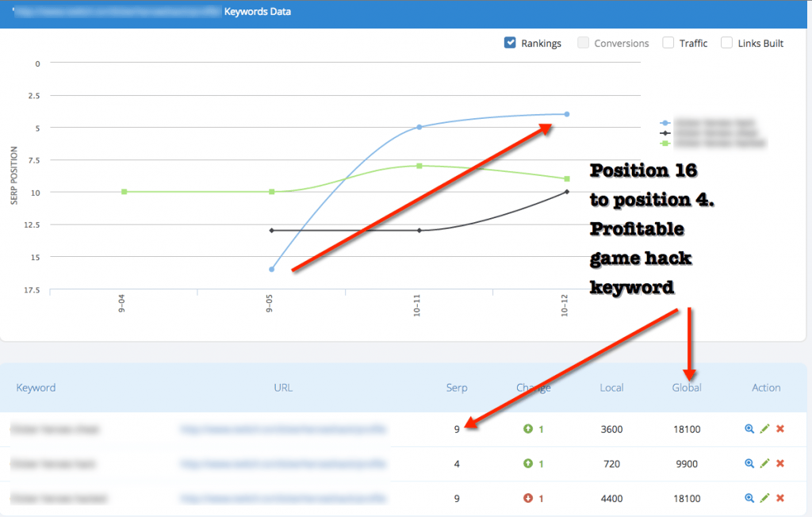Tick the Links Built checkbox
This screenshot has height=517, width=812.
point(726,43)
